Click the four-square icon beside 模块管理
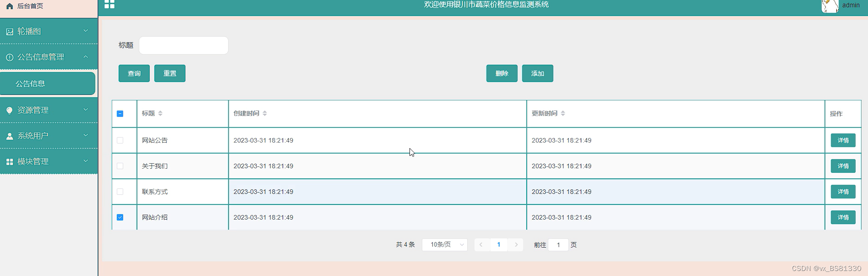 (10, 162)
